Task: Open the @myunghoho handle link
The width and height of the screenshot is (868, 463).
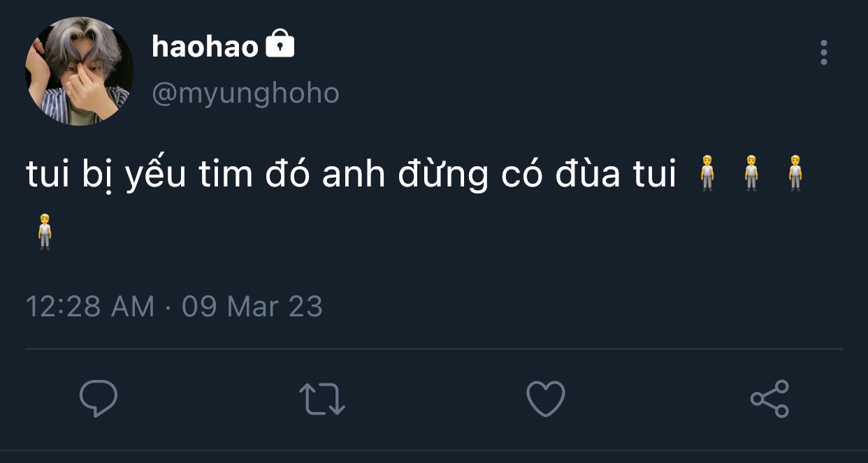Action: pyautogui.click(x=245, y=93)
